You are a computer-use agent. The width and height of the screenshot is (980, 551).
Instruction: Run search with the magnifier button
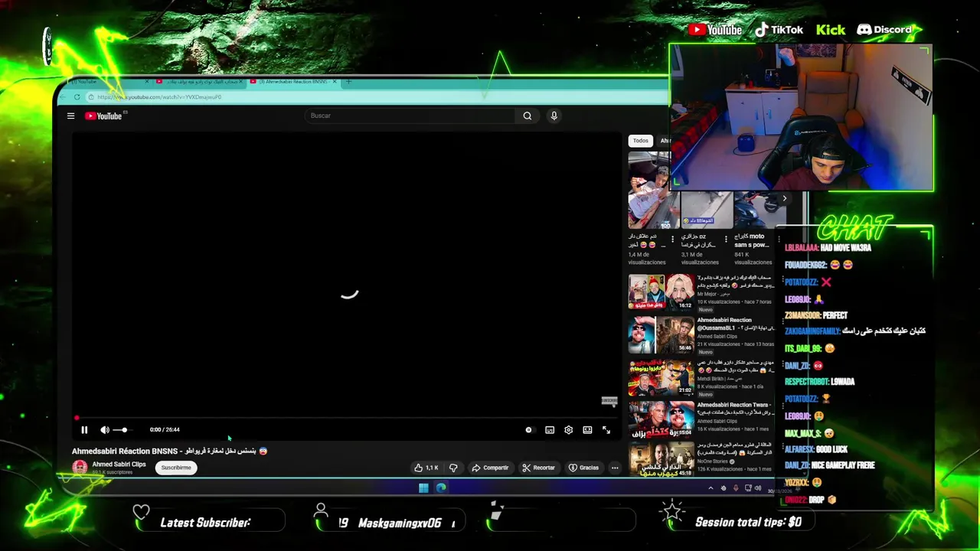[x=527, y=116]
